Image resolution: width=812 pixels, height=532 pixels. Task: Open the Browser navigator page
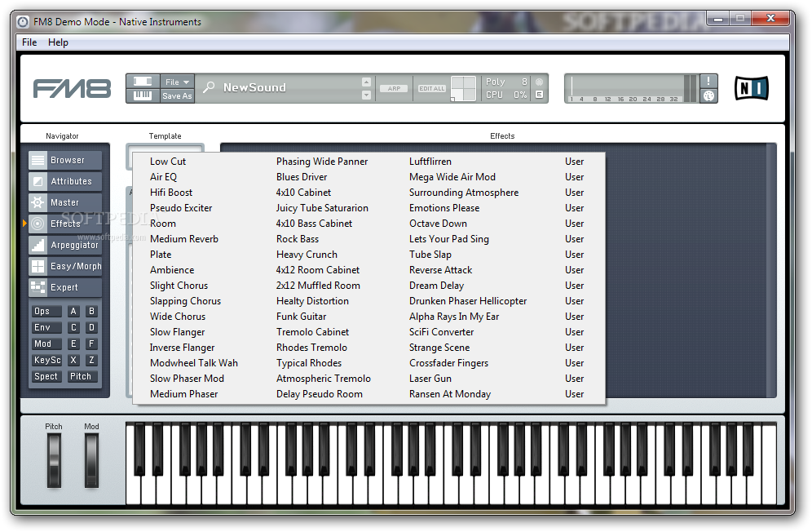pyautogui.click(x=65, y=160)
